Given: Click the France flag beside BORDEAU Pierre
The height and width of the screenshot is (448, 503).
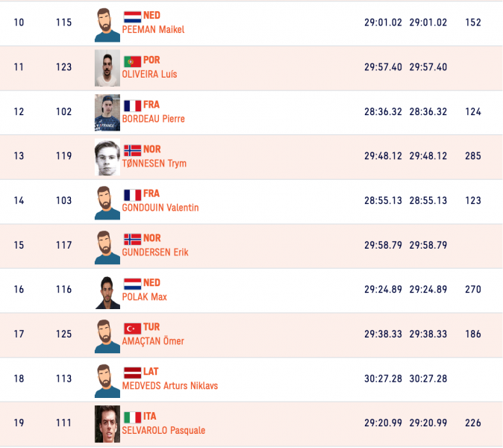Looking at the screenshot, I should coord(132,105).
